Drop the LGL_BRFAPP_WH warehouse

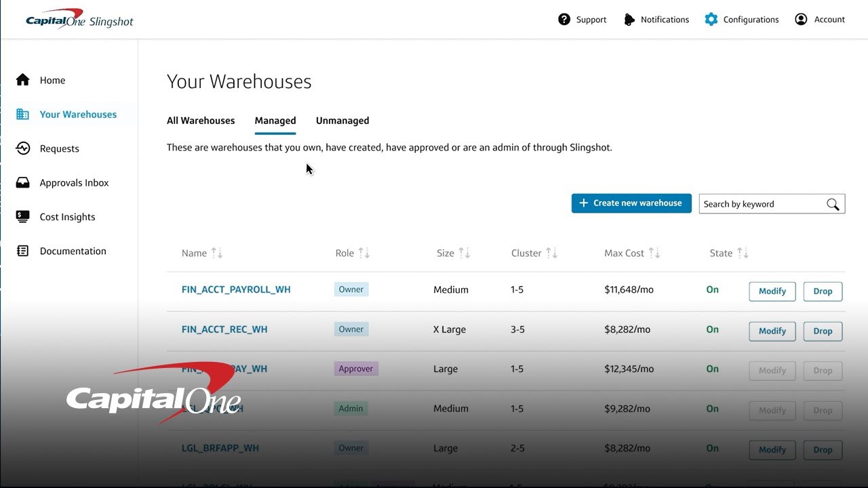point(823,450)
